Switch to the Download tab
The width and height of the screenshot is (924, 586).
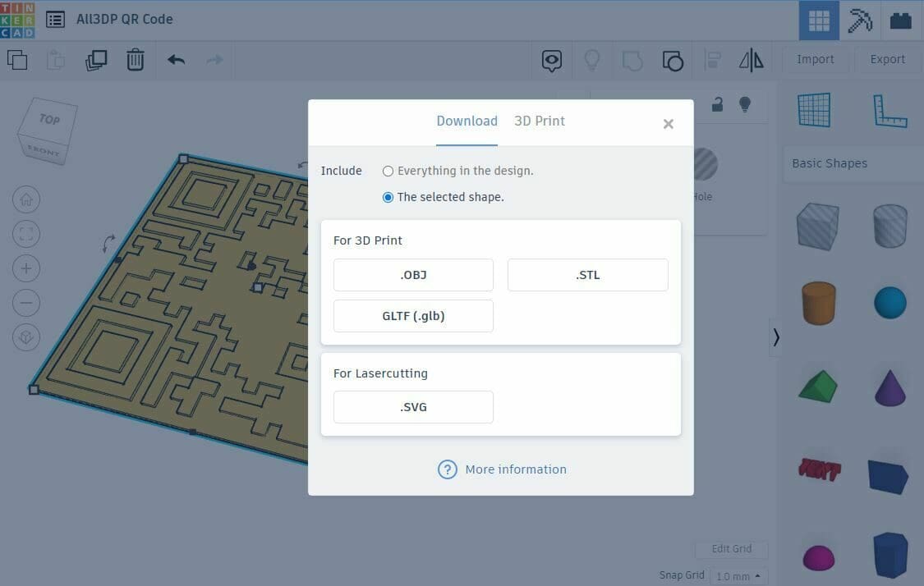point(467,121)
